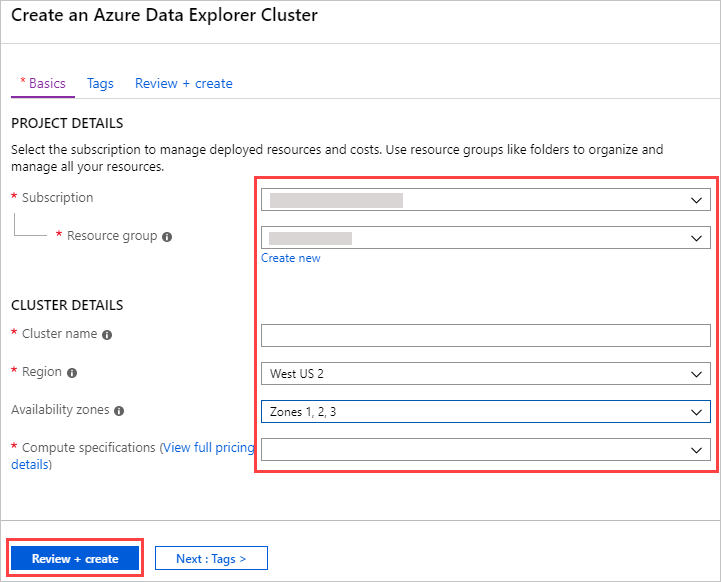Click the Create new resource group link
The image size is (721, 582).
click(291, 258)
